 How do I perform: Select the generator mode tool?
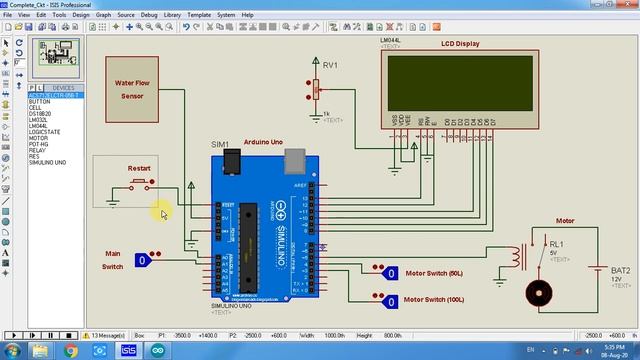(6, 158)
